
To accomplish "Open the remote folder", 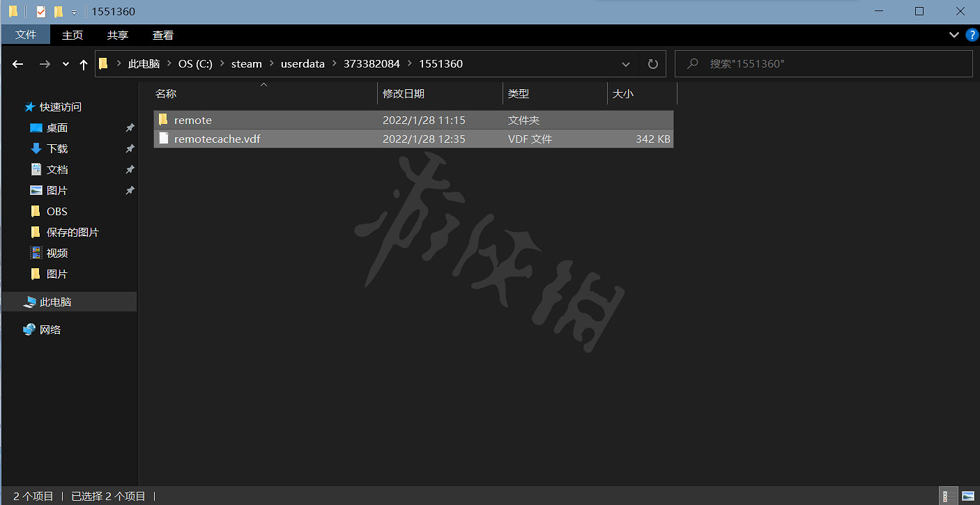I will 193,120.
